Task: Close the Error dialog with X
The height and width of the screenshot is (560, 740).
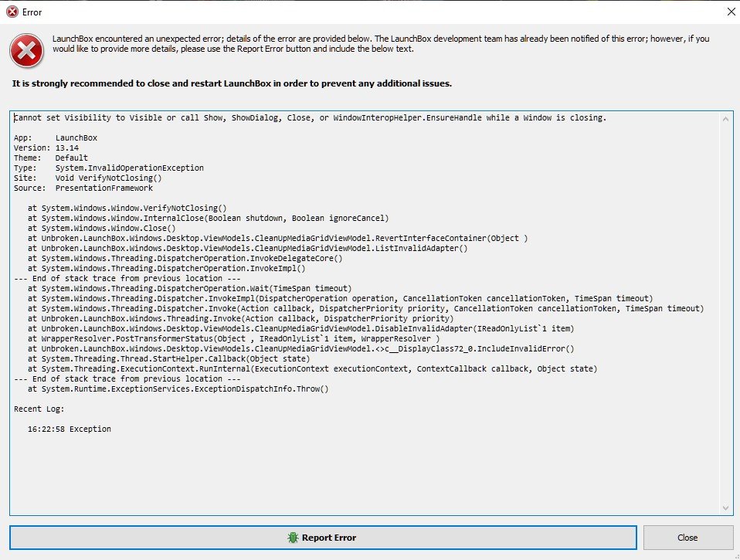Action: [731, 12]
